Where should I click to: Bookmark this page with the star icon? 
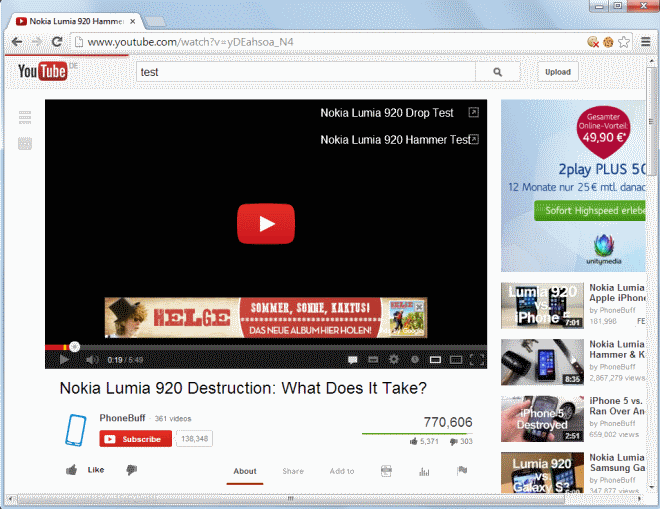point(624,42)
